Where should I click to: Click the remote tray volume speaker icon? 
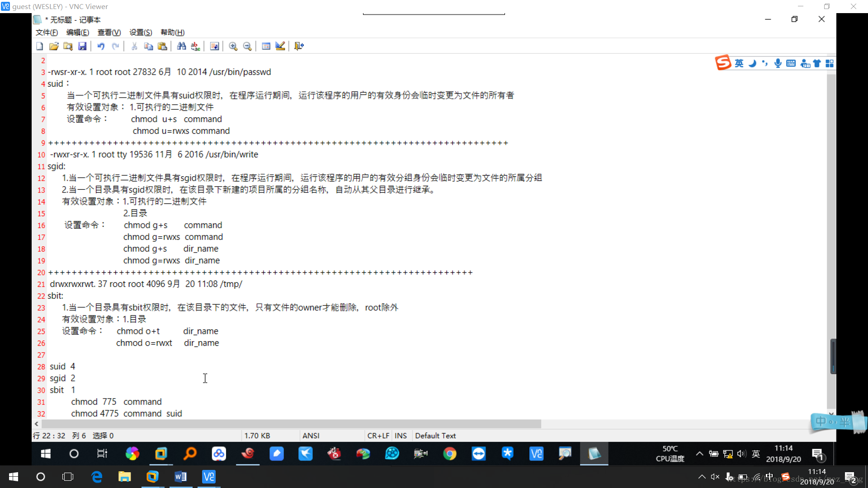click(x=741, y=454)
